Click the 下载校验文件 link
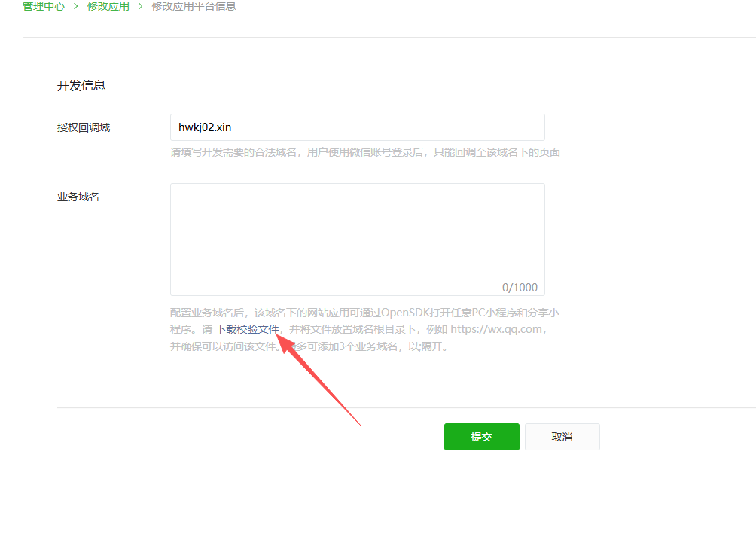Image resolution: width=756 pixels, height=543 pixels. (247, 329)
